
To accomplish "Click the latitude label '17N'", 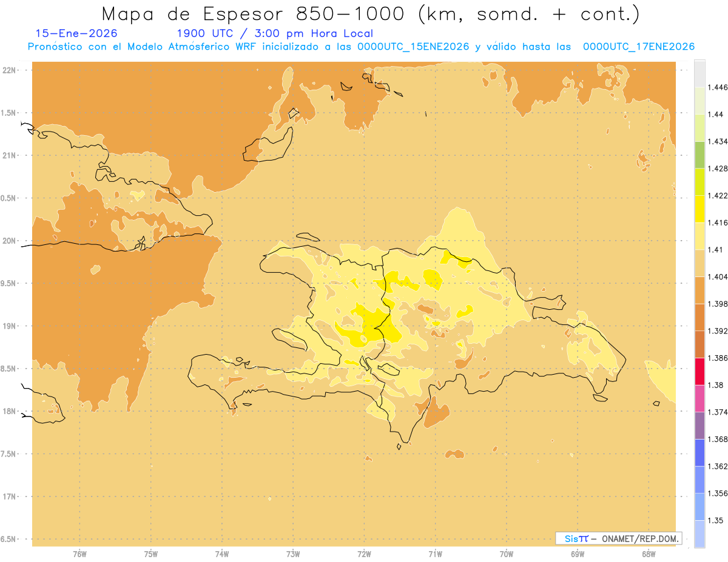I will click(10, 497).
